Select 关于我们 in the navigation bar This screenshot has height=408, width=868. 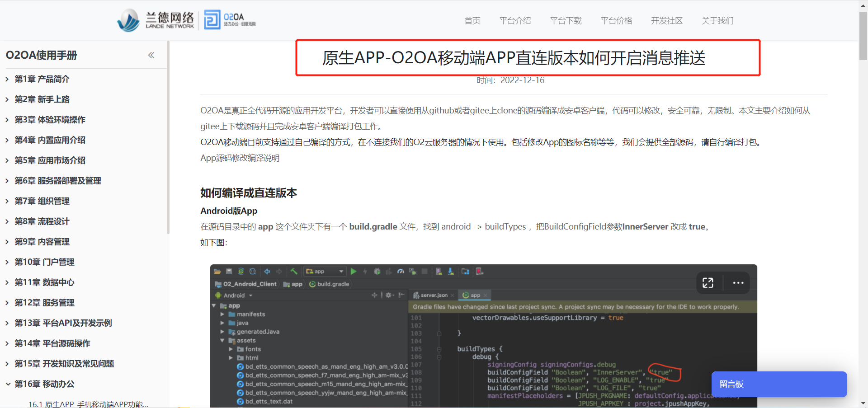(x=717, y=21)
